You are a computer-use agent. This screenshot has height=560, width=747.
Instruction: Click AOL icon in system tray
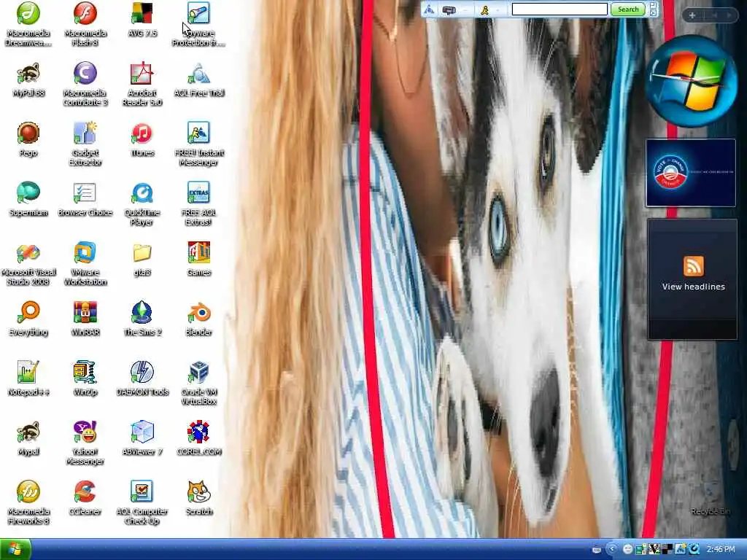pos(681,549)
